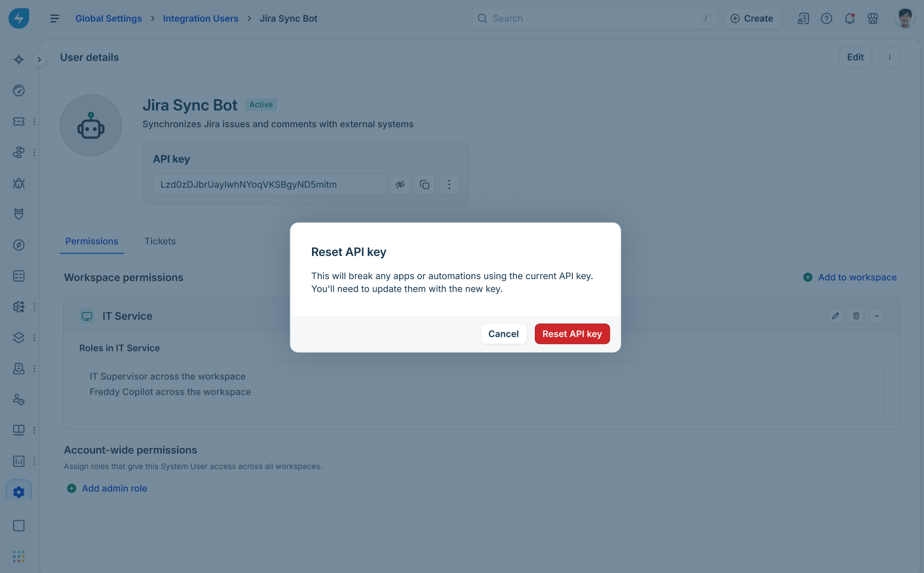Delete IT Service workspace with trash icon
The width and height of the screenshot is (924, 573).
point(856,316)
